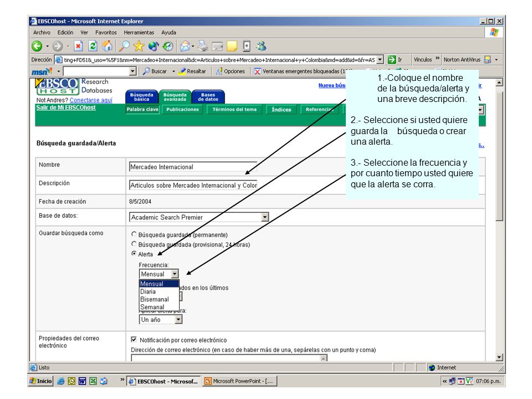Click the Descripción text field
The height and width of the screenshot is (399, 532).
click(193, 185)
